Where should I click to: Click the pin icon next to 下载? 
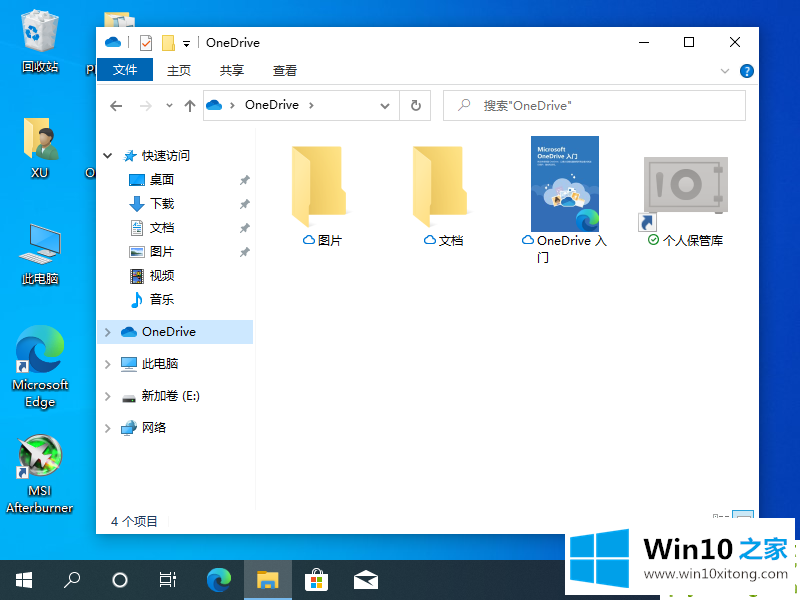coord(245,204)
